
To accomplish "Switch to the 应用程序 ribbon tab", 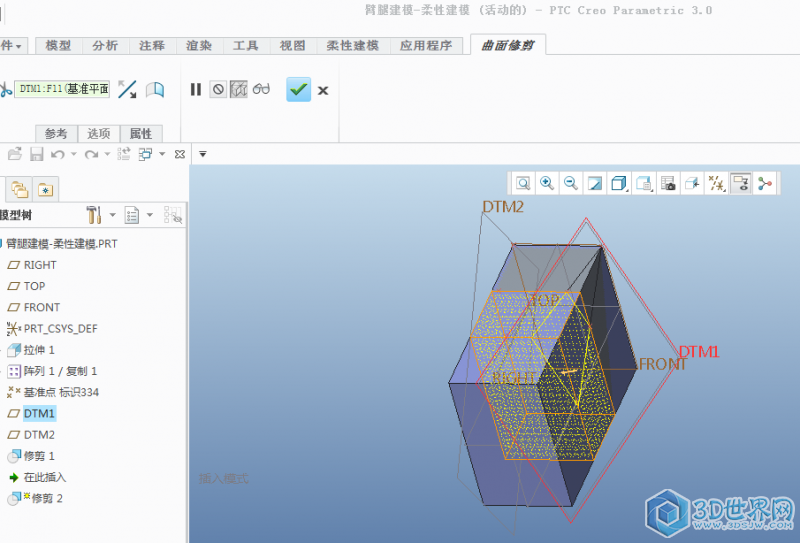I will tap(426, 45).
